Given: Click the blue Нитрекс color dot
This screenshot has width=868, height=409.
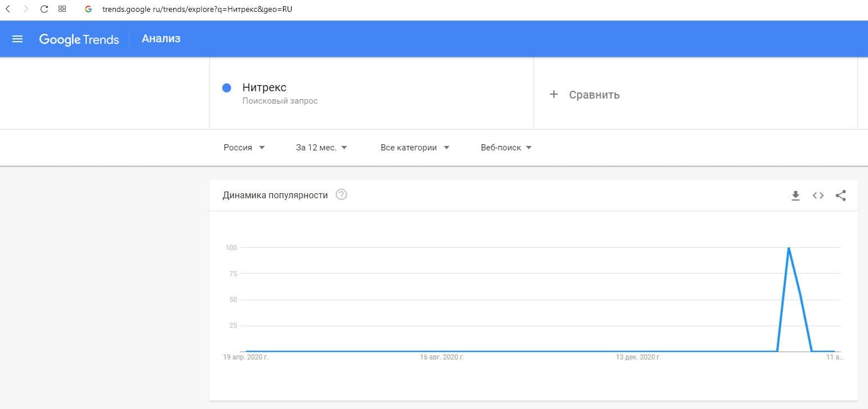Looking at the screenshot, I should coord(227,88).
